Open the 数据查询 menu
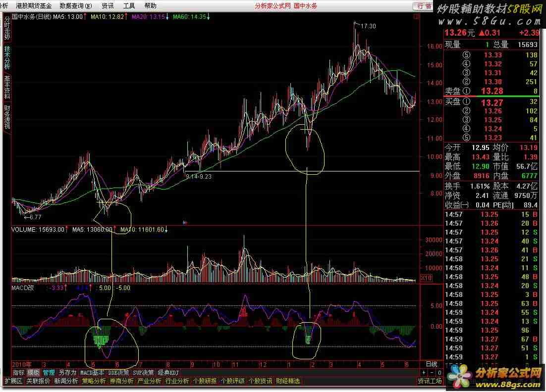 pyautogui.click(x=76, y=5)
